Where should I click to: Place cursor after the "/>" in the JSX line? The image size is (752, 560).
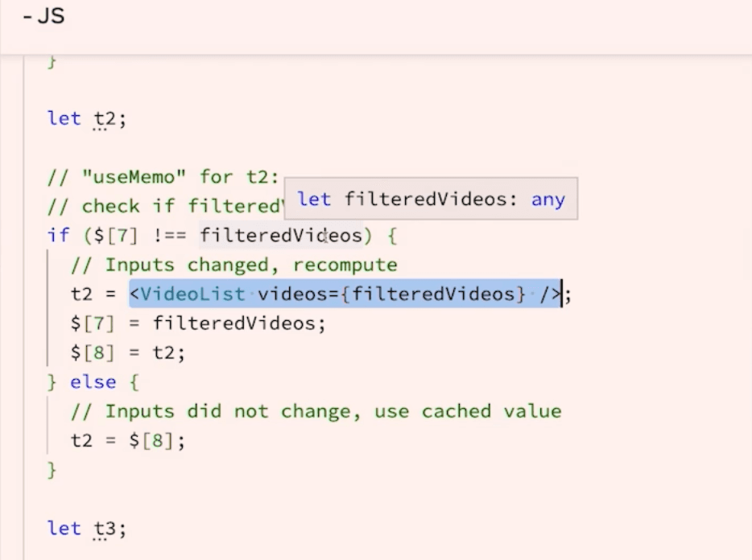tap(561, 293)
